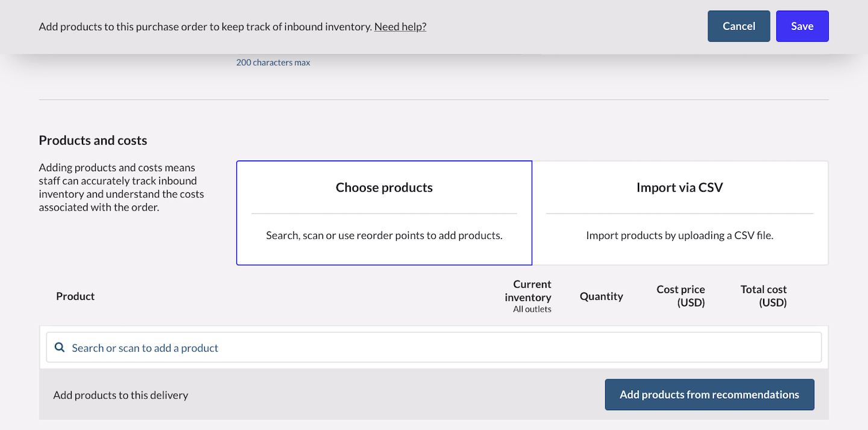This screenshot has height=430, width=868.
Task: Click the Total cost (USD) header
Action: pyautogui.click(x=763, y=296)
